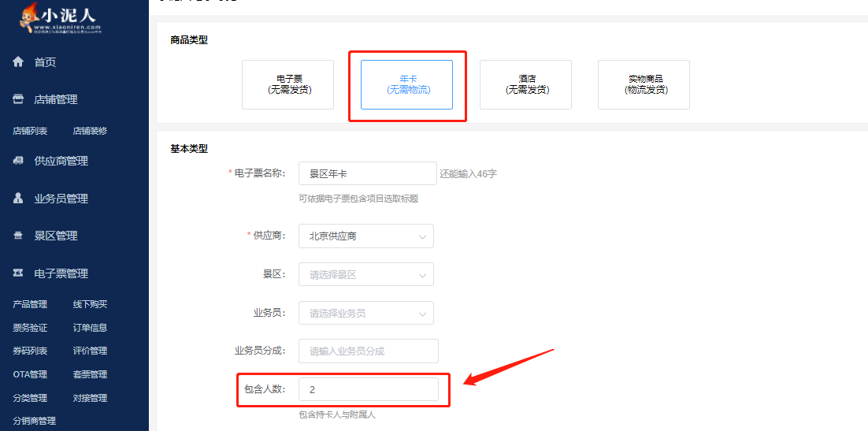This screenshot has height=431, width=868.
Task: Click the e-ticket management ticket icon
Action: coord(18,273)
